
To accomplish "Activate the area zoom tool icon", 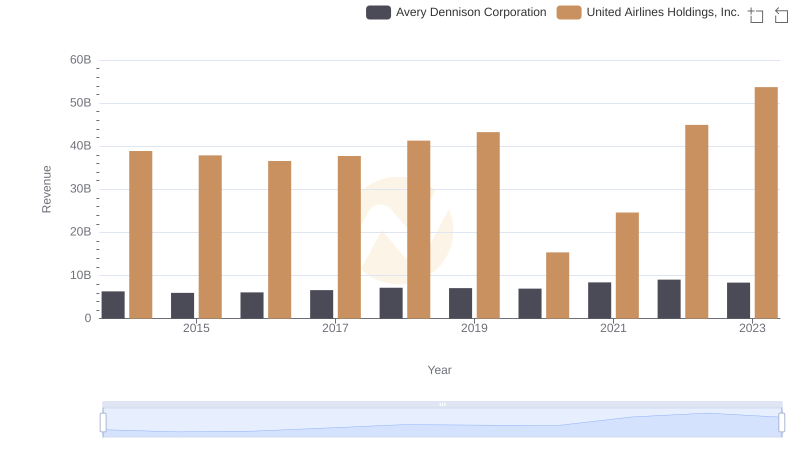I will click(756, 15).
